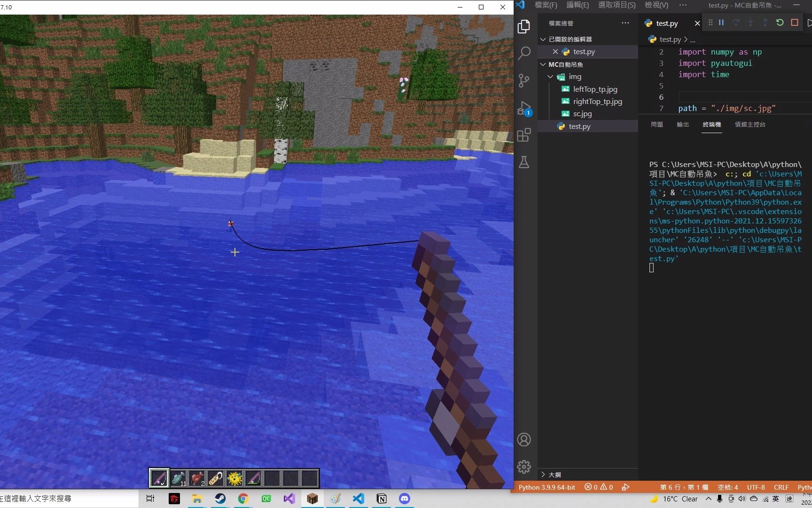Open the Search view in the activity bar
The height and width of the screenshot is (508, 812).
coord(524,53)
